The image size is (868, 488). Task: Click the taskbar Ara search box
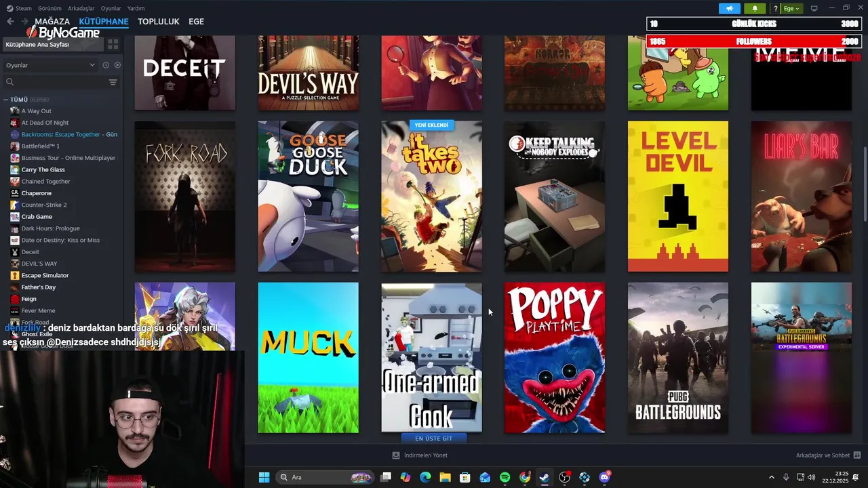[325, 477]
